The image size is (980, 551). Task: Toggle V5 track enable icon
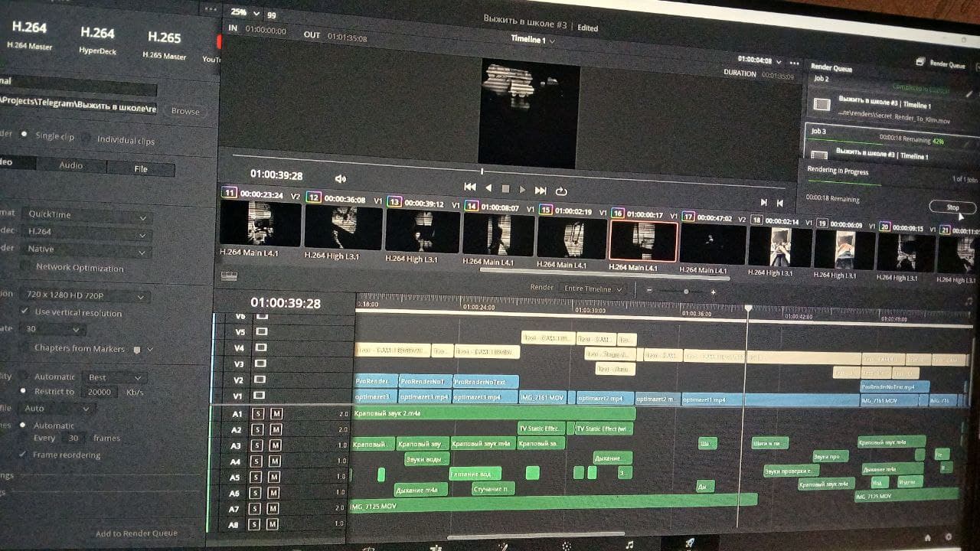(262, 331)
